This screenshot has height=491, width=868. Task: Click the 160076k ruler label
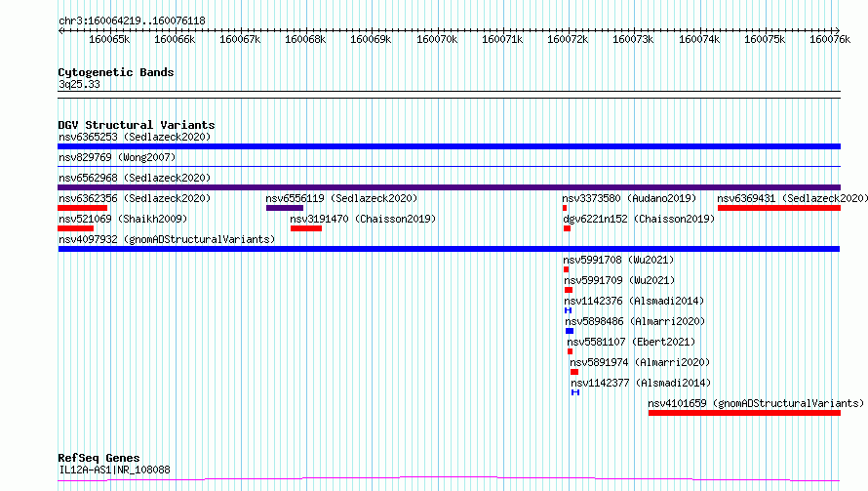[830, 39]
